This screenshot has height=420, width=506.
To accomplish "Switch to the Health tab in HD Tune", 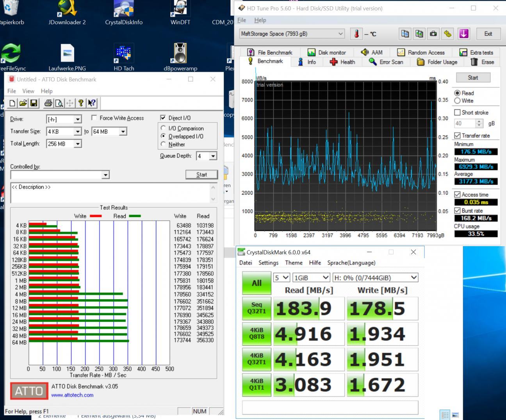I will tap(342, 62).
